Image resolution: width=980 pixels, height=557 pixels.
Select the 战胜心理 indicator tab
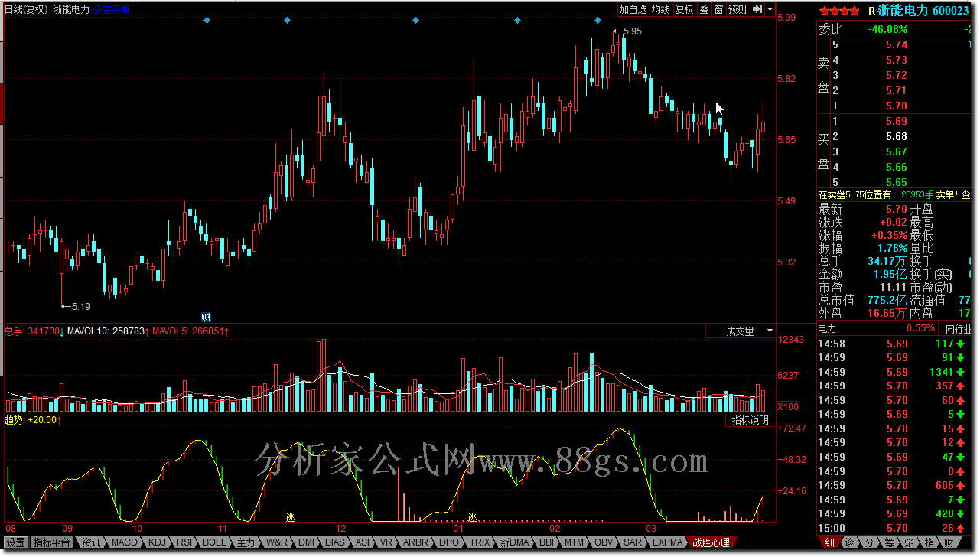[x=711, y=542]
